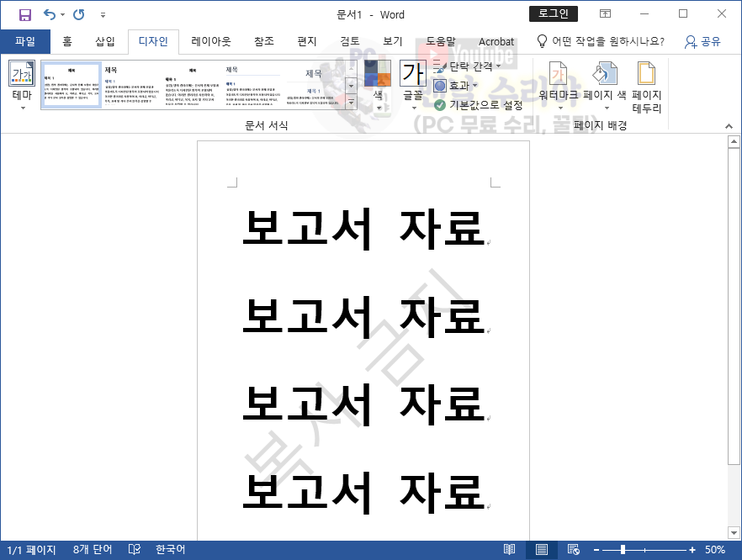The height and width of the screenshot is (560, 742).
Task: Open the 레이아웃 tab
Action: click(x=211, y=42)
